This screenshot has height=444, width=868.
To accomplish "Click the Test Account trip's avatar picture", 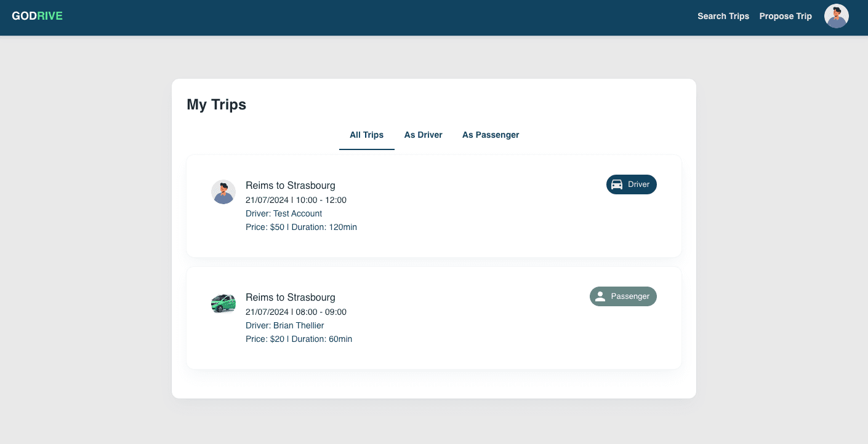I will point(223,192).
